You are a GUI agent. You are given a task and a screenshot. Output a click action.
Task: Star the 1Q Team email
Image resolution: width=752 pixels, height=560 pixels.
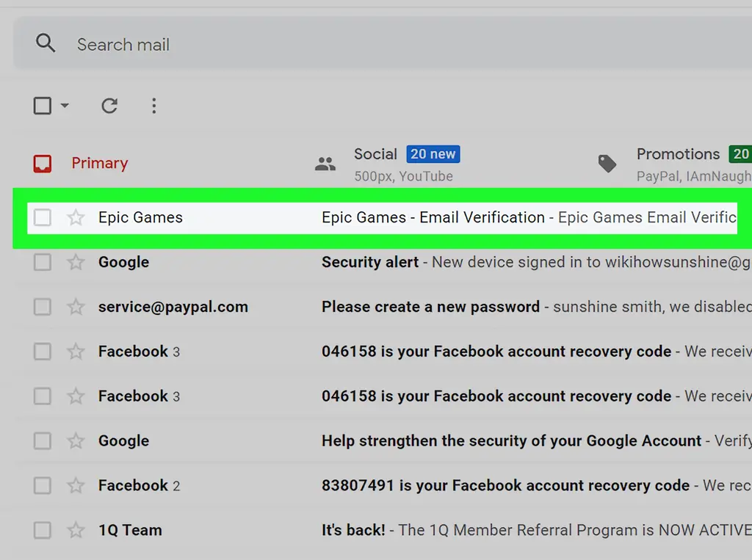[x=76, y=530]
